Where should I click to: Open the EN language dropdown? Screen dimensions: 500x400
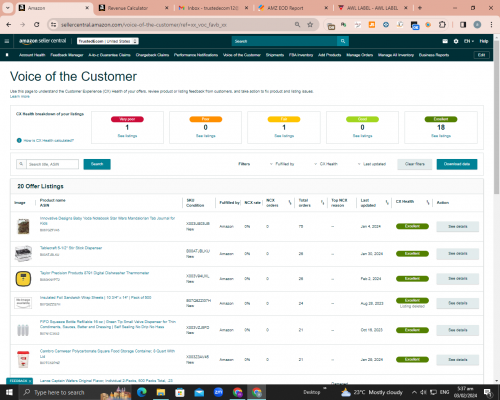(x=469, y=41)
